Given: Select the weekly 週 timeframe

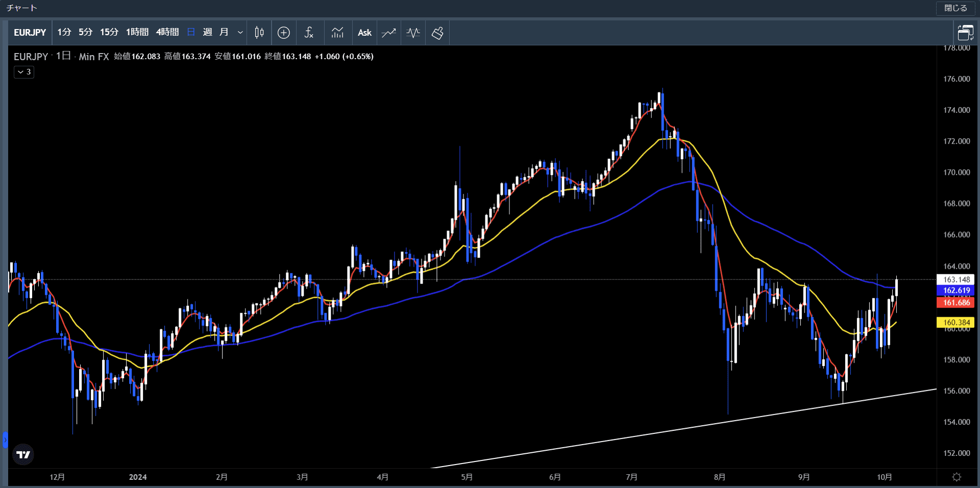Looking at the screenshot, I should coord(207,32).
